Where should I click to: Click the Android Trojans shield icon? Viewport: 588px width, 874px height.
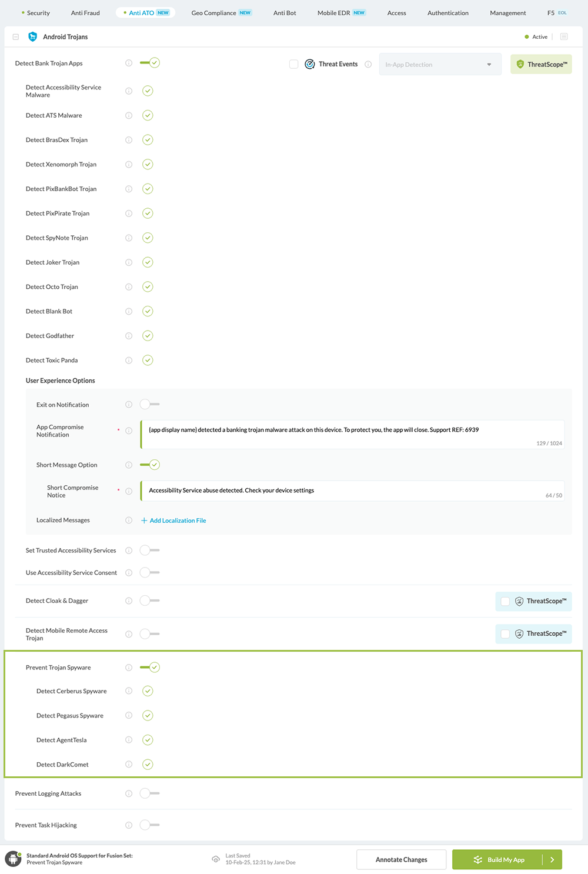[33, 36]
